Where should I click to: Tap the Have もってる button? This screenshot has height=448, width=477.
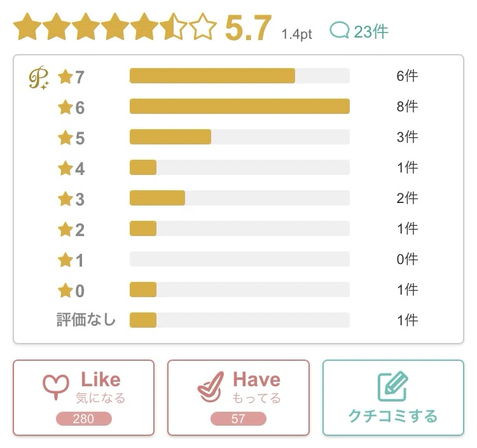(x=238, y=398)
